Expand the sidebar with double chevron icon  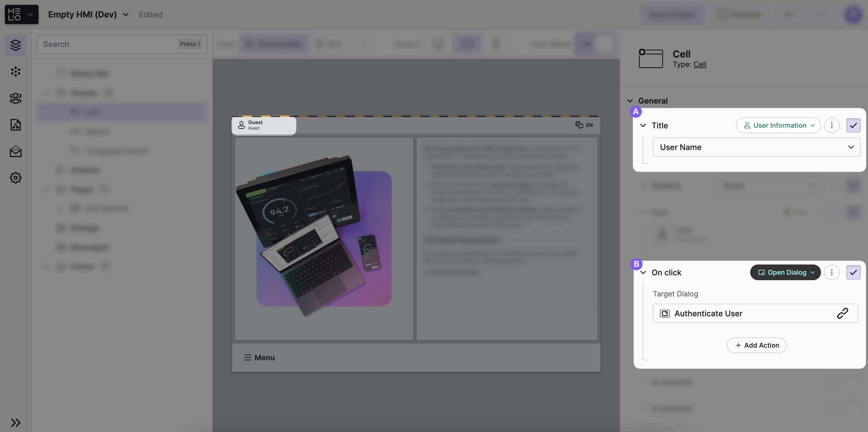(15, 423)
